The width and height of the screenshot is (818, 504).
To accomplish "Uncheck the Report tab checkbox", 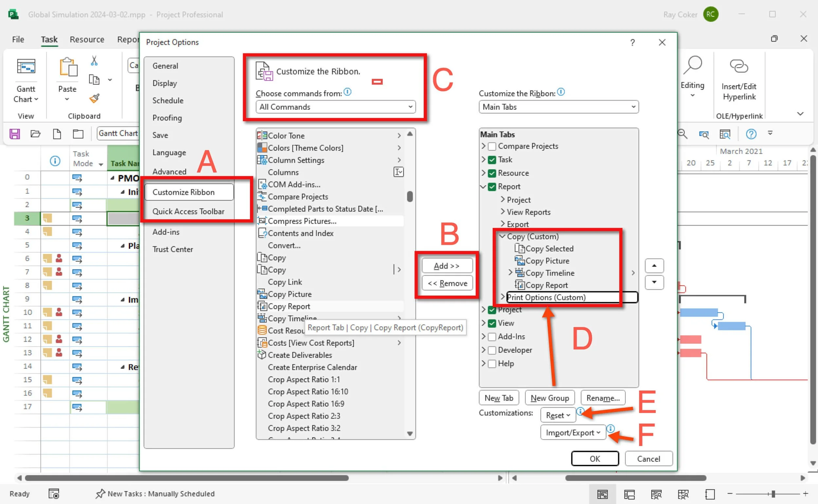I will click(x=492, y=187).
